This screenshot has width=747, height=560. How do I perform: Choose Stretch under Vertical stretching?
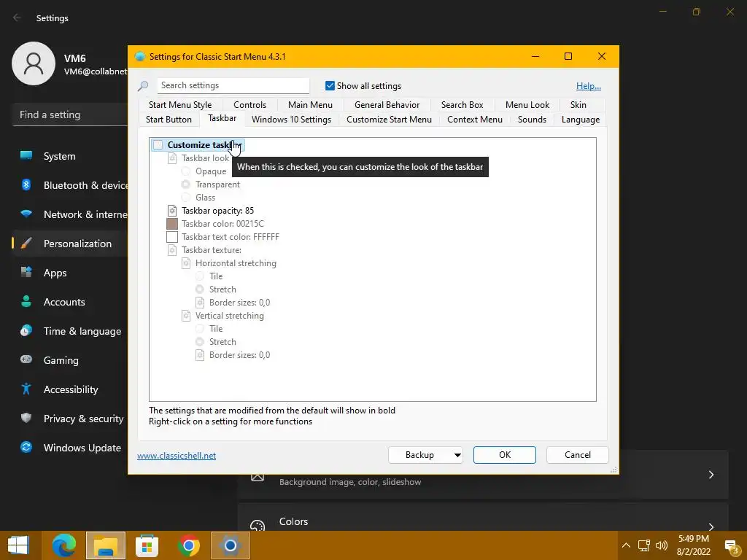pos(200,342)
